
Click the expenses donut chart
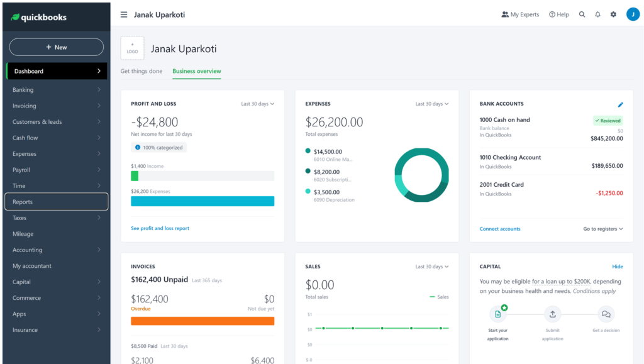(x=421, y=175)
